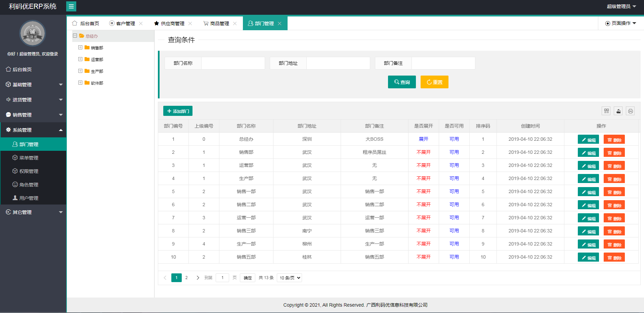Open the 页面操作 dropdown

click(x=621, y=23)
